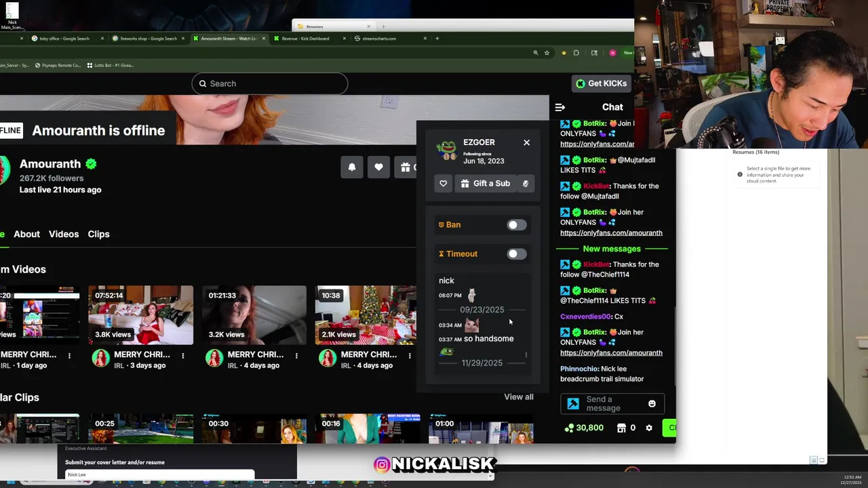This screenshot has height=488, width=868.
Task: Open the 01:21:33 video thumbnail
Action: point(254,315)
